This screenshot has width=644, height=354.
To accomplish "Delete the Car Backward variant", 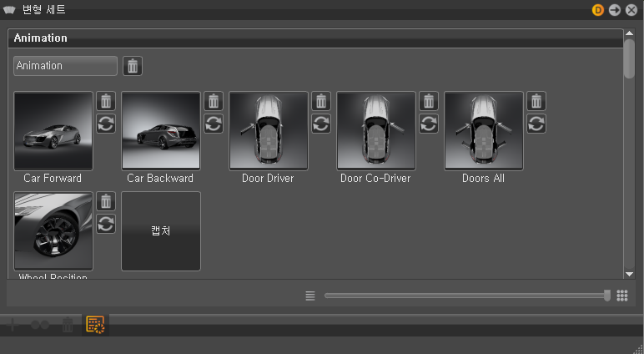I will (214, 101).
